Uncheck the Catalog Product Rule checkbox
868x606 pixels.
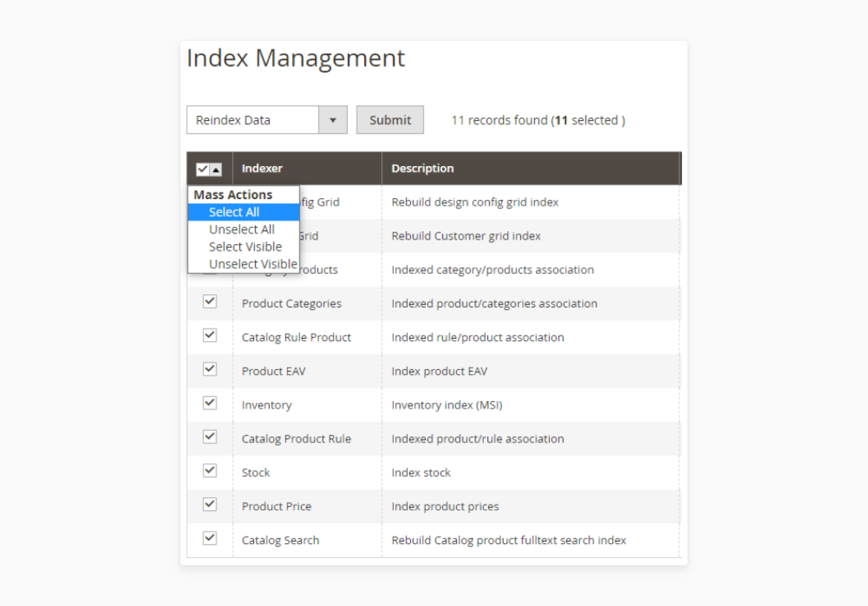pyautogui.click(x=210, y=437)
